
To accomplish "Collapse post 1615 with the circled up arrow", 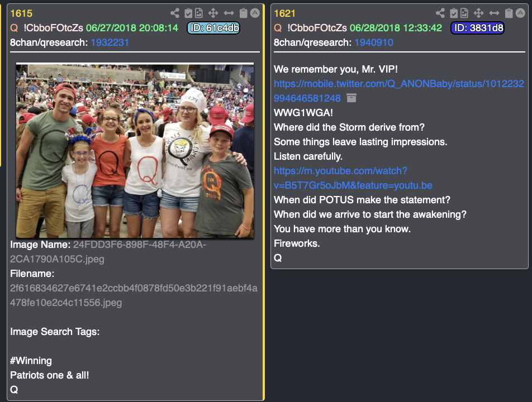I will [255, 13].
